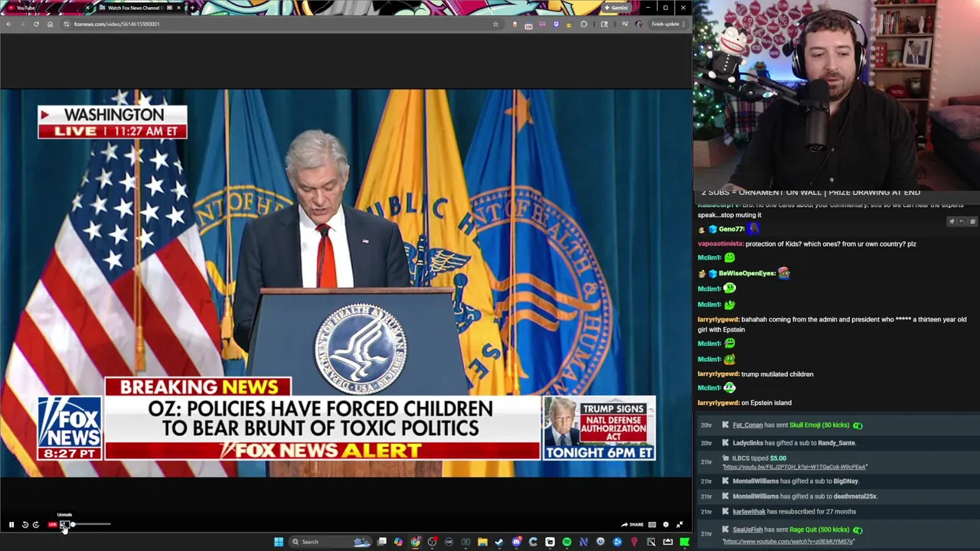Open the browser home page
The image size is (980, 551).
(x=50, y=24)
